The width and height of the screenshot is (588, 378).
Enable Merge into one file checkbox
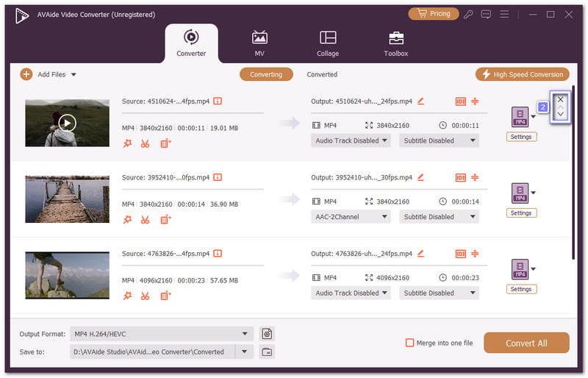point(410,343)
